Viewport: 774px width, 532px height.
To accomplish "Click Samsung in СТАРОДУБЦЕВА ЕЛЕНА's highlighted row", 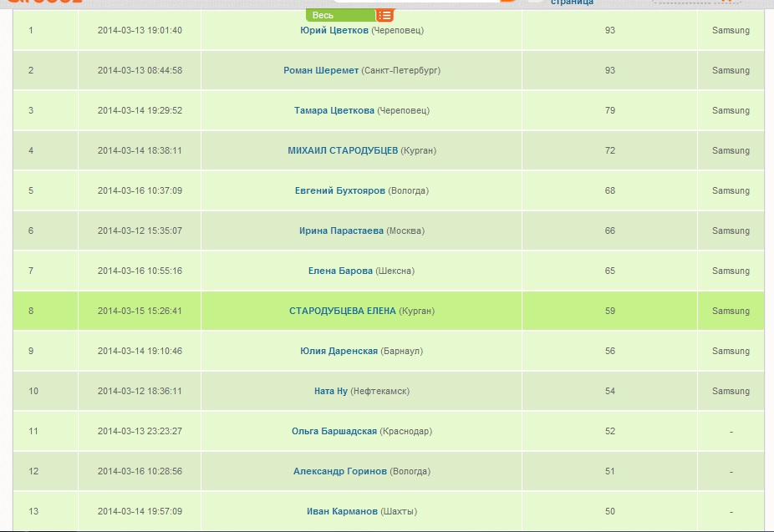I will tap(731, 312).
